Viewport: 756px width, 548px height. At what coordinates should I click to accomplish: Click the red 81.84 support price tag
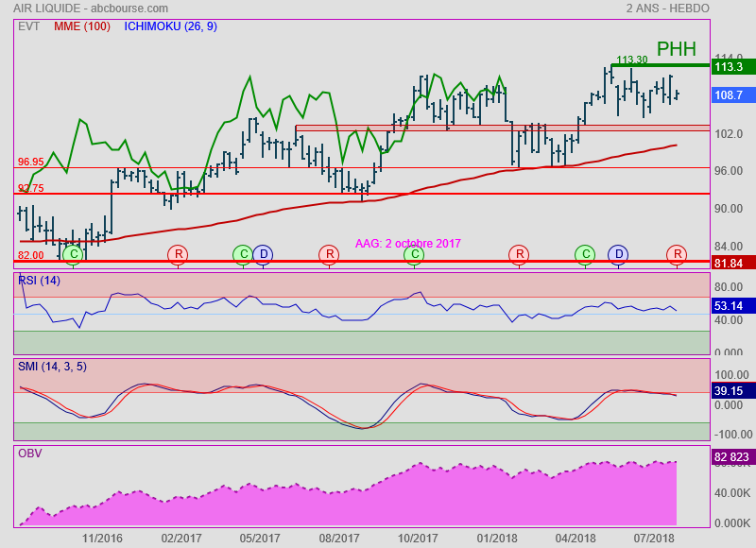coord(733,264)
